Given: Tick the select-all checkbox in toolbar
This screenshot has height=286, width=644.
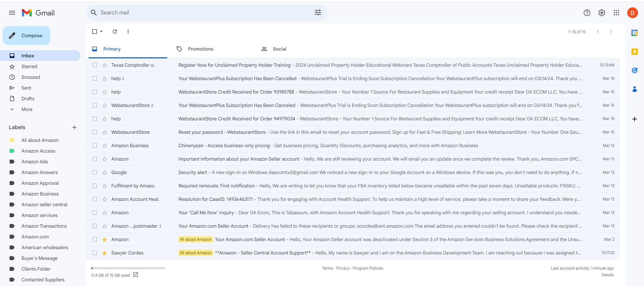Looking at the screenshot, I should (95, 32).
